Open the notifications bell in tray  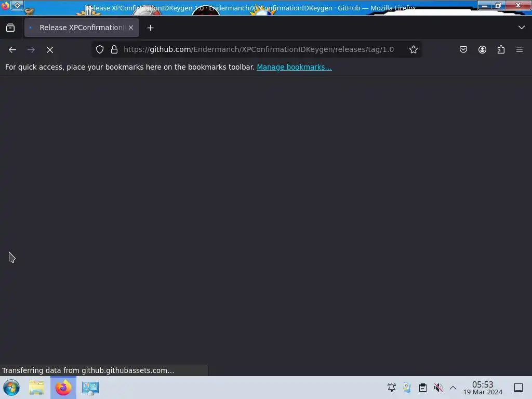392,388
